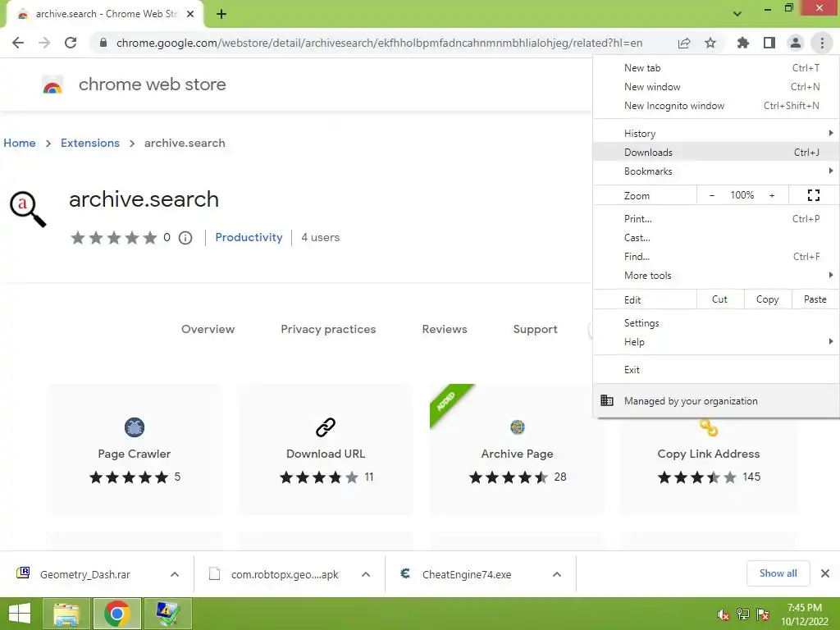
Task: Click the archive.search magnifier logo
Action: click(x=28, y=209)
